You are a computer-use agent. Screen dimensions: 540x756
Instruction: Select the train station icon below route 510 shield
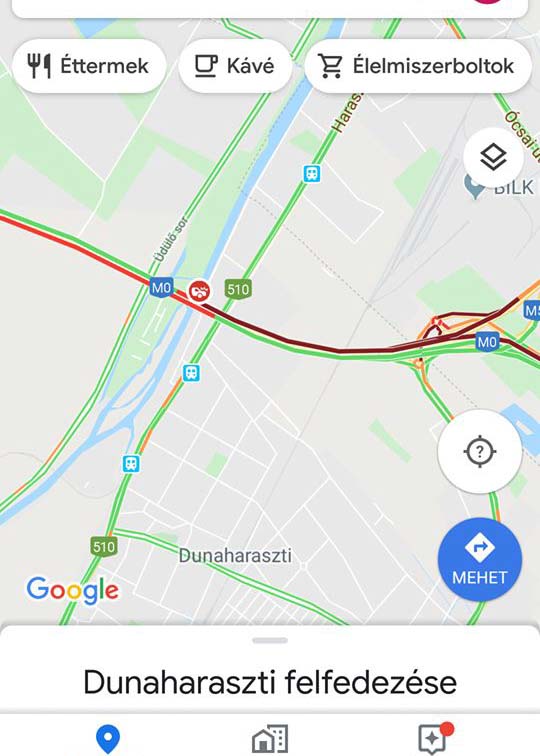[191, 373]
